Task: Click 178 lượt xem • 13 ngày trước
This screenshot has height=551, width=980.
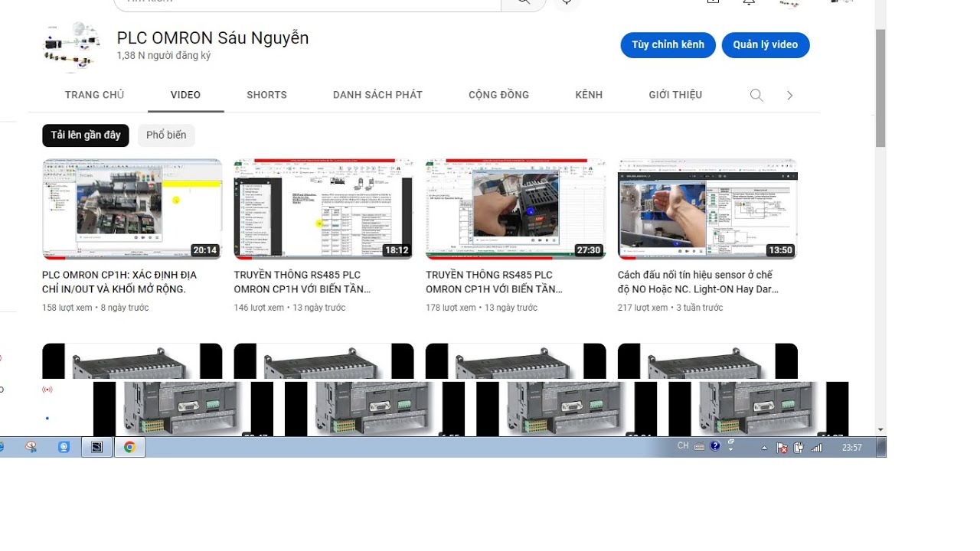Action: (x=482, y=308)
